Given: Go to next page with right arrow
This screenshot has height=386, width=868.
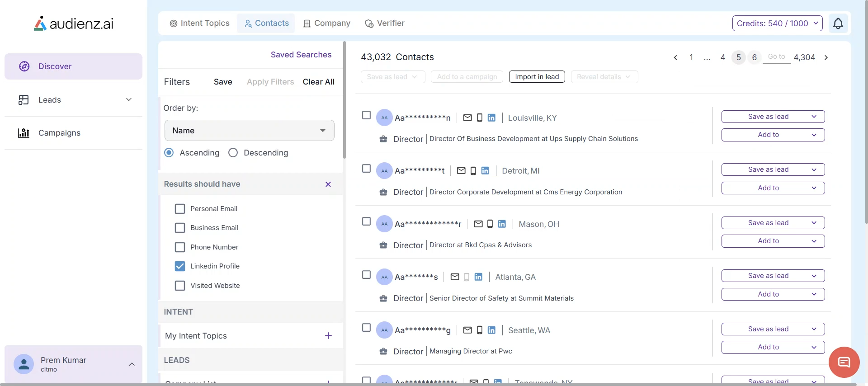Looking at the screenshot, I should click(x=826, y=57).
